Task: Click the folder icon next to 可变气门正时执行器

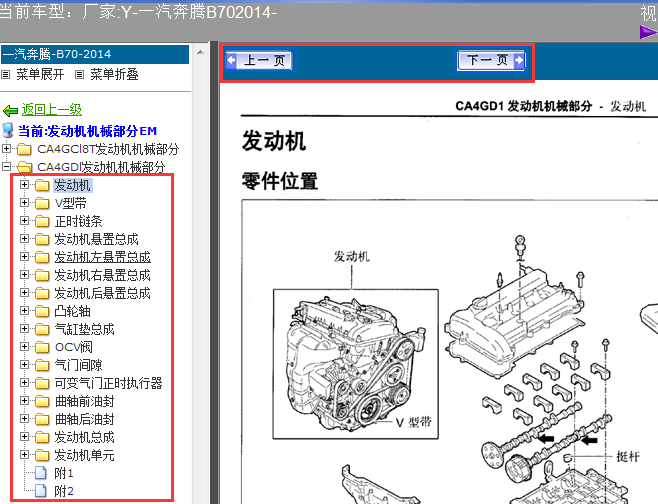Action: click(x=42, y=384)
